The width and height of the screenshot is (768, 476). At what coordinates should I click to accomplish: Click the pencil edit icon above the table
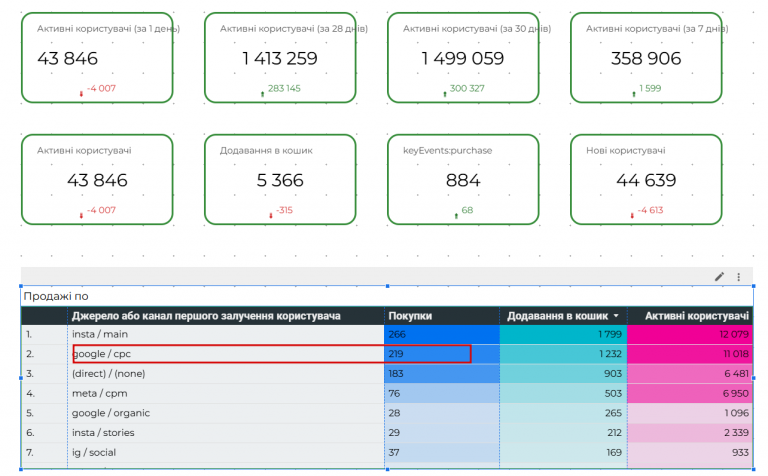tap(719, 277)
